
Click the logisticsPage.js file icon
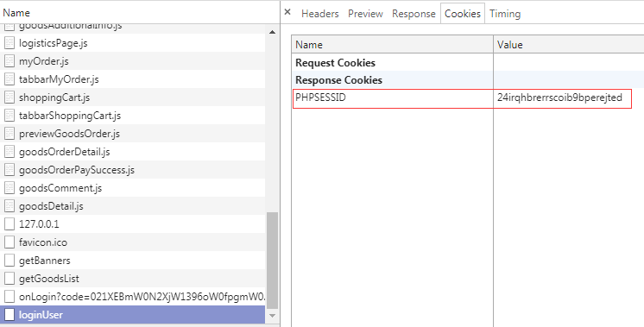(x=9, y=43)
